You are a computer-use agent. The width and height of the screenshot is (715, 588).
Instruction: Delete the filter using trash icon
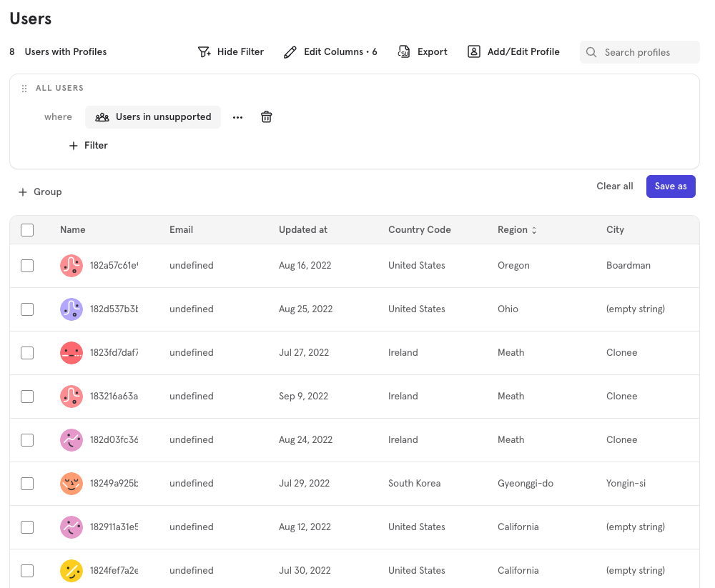pos(266,117)
